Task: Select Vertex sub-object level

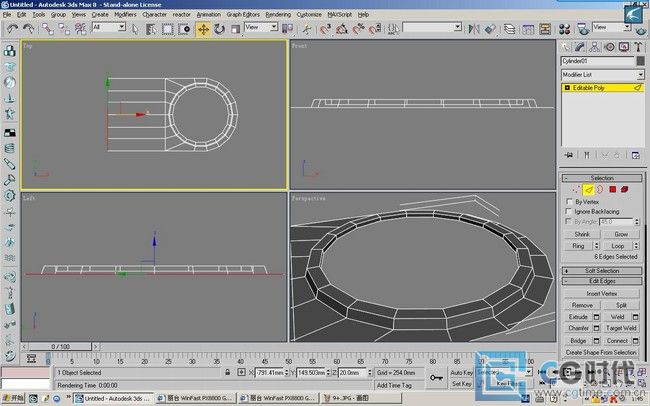Action: click(x=576, y=190)
